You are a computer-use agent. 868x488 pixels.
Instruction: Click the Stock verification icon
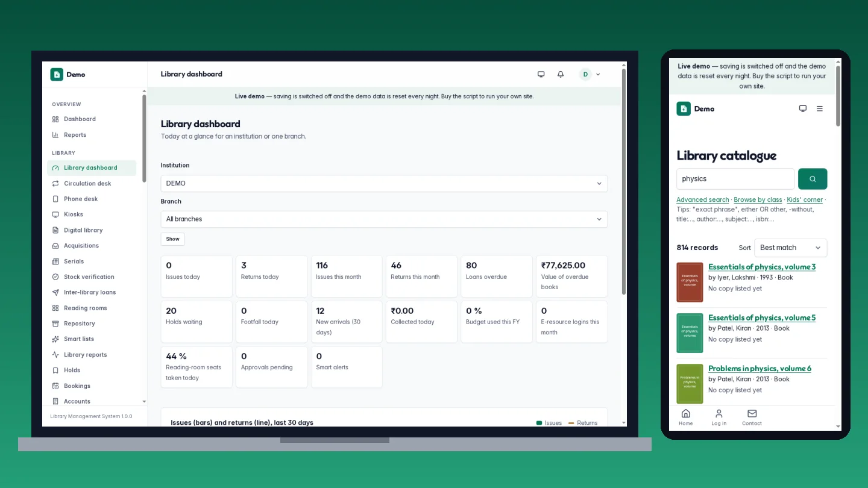(55, 277)
